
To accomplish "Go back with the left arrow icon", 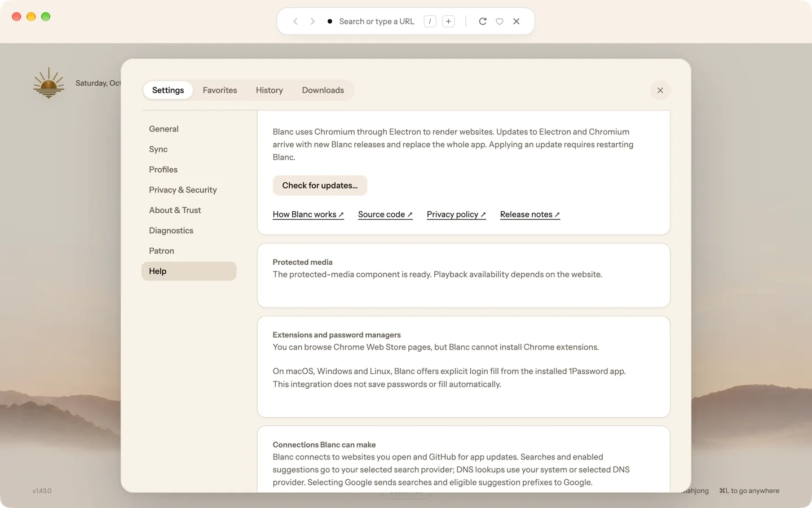I will click(295, 21).
